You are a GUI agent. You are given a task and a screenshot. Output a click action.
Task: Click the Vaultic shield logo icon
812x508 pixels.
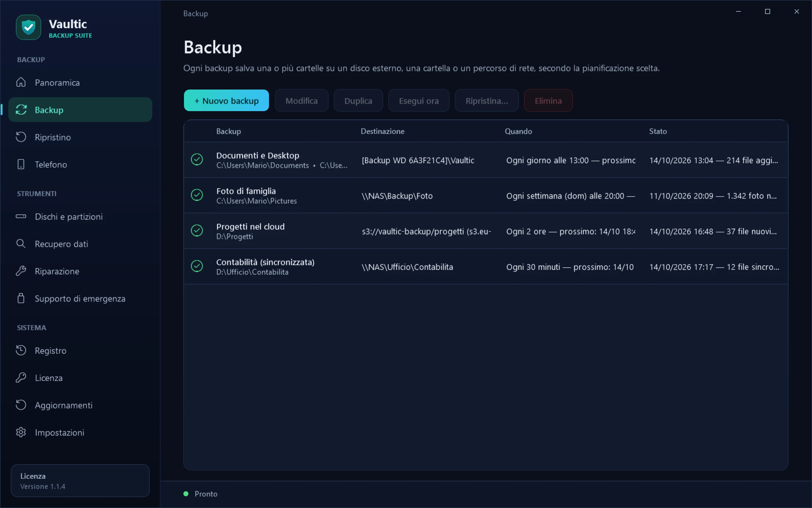[x=29, y=27]
